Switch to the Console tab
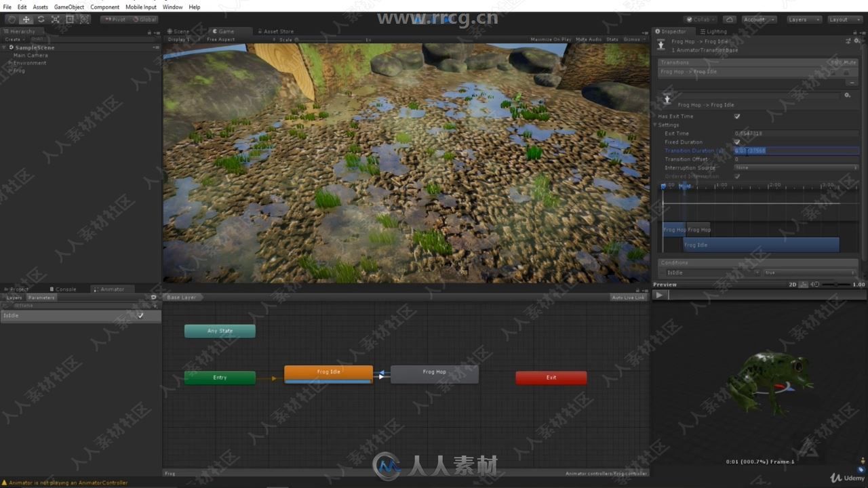This screenshot has height=488, width=868. (63, 289)
